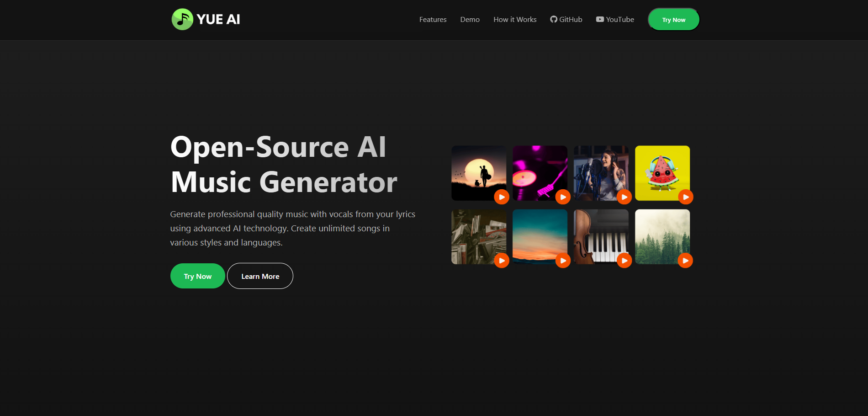The image size is (868, 416).
Task: Open the GitHub link in header
Action: pos(566,20)
